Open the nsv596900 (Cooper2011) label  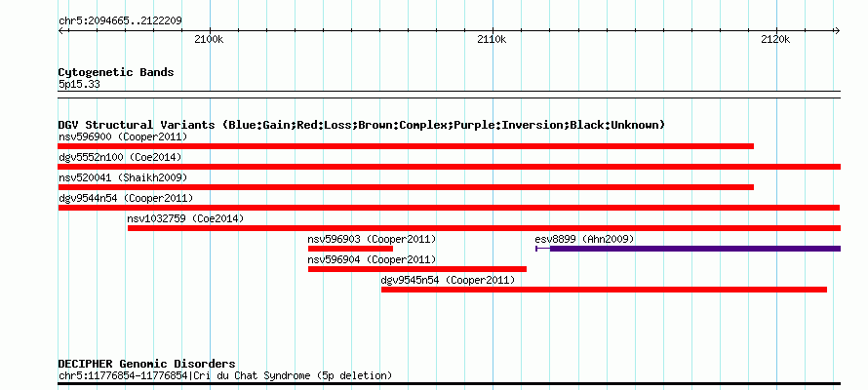[x=123, y=136]
